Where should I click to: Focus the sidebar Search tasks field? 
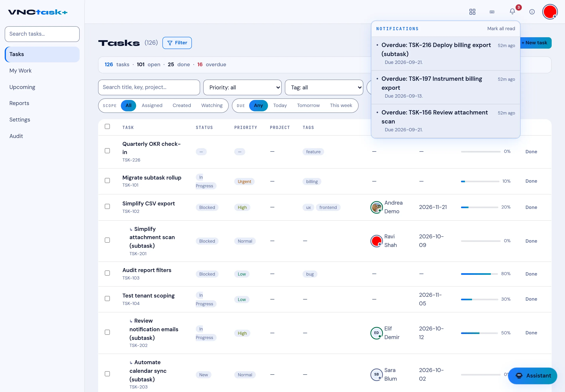(x=42, y=34)
